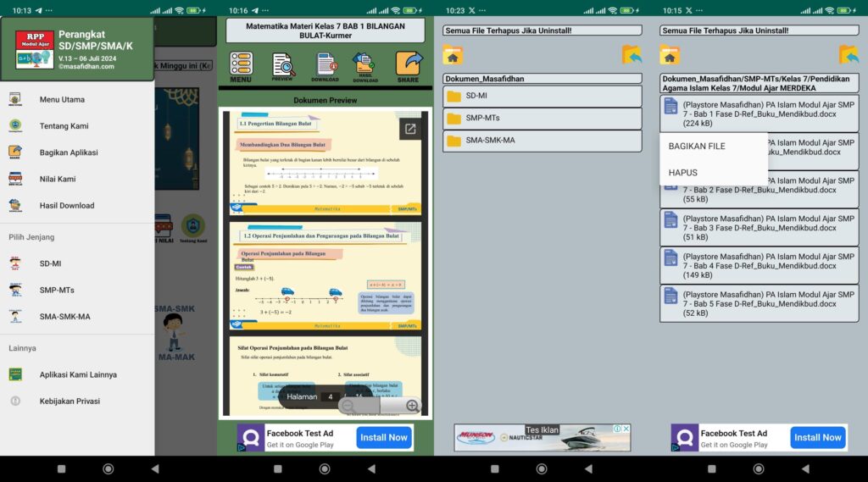Tap back-arrow folder icon above SD-MI folder list
Image resolution: width=868 pixels, height=482 pixels.
click(632, 55)
